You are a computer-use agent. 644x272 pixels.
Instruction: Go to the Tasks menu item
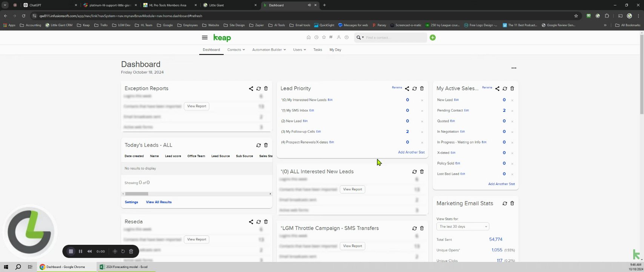point(318,50)
